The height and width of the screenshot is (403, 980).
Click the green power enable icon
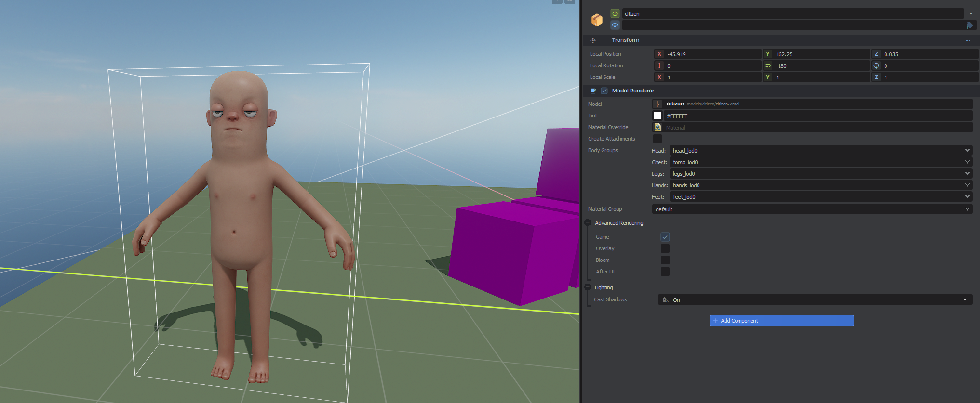[x=615, y=13]
